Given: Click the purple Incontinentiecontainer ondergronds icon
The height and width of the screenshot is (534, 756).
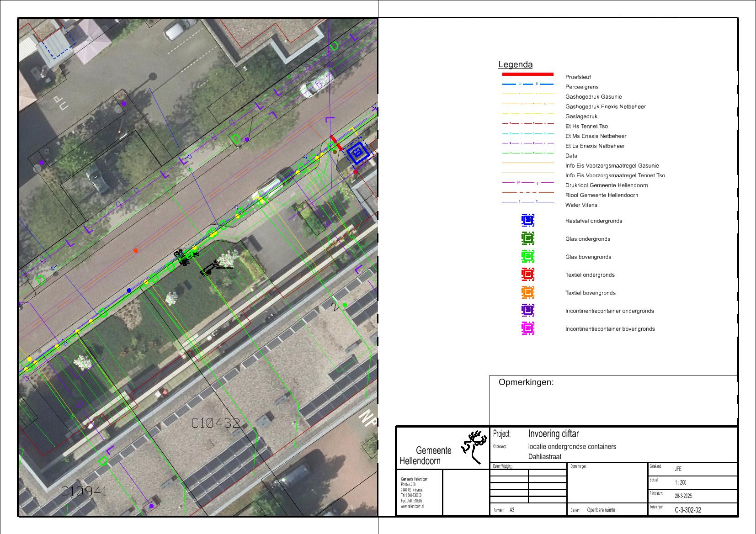Looking at the screenshot, I should pyautogui.click(x=528, y=311).
